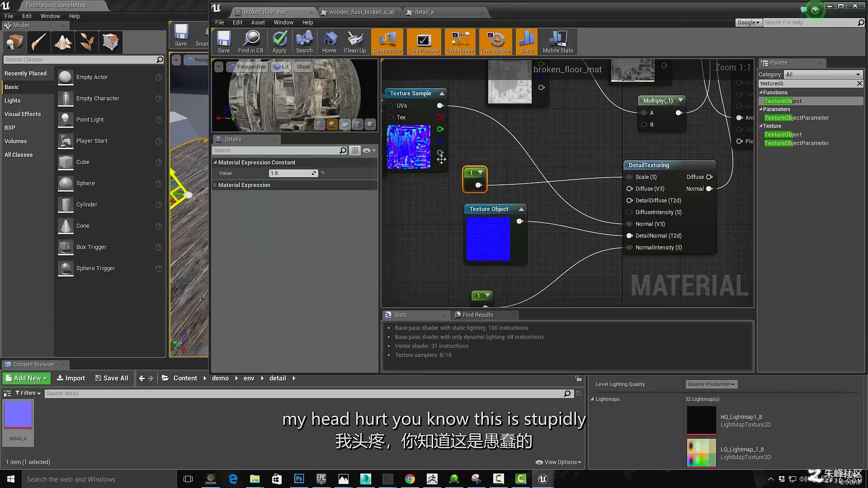
Task: Toggle Live Nodes button
Action: 460,42
